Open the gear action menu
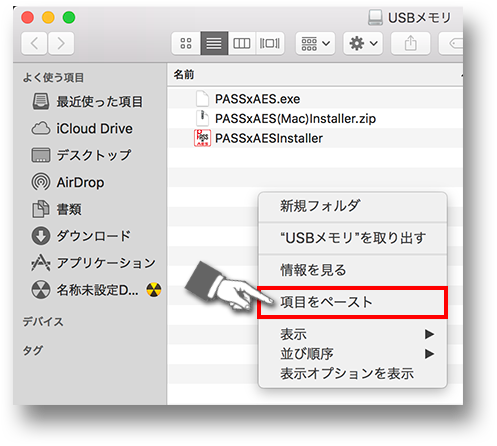The image size is (497, 446). point(363,43)
